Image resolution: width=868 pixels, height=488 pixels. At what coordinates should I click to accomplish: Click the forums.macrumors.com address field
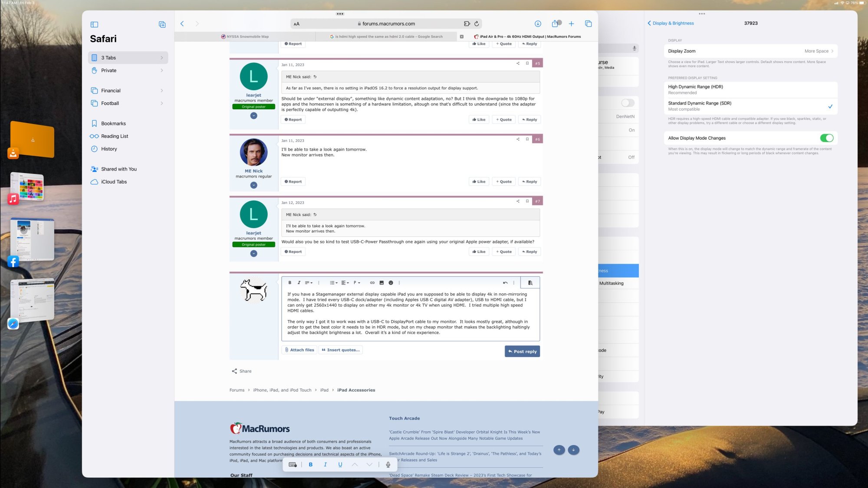(386, 24)
